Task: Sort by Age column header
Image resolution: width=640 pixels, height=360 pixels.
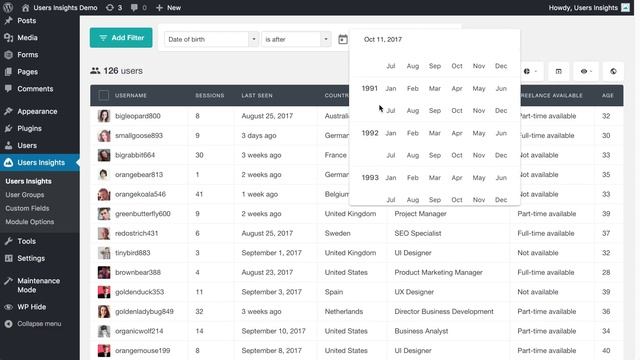Action: (x=607, y=96)
